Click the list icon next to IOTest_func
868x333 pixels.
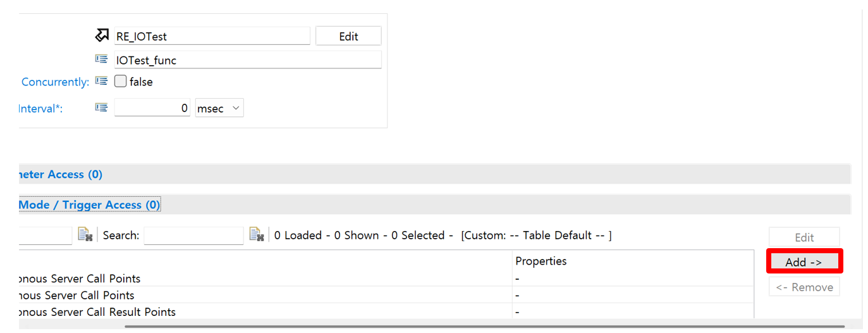click(101, 60)
